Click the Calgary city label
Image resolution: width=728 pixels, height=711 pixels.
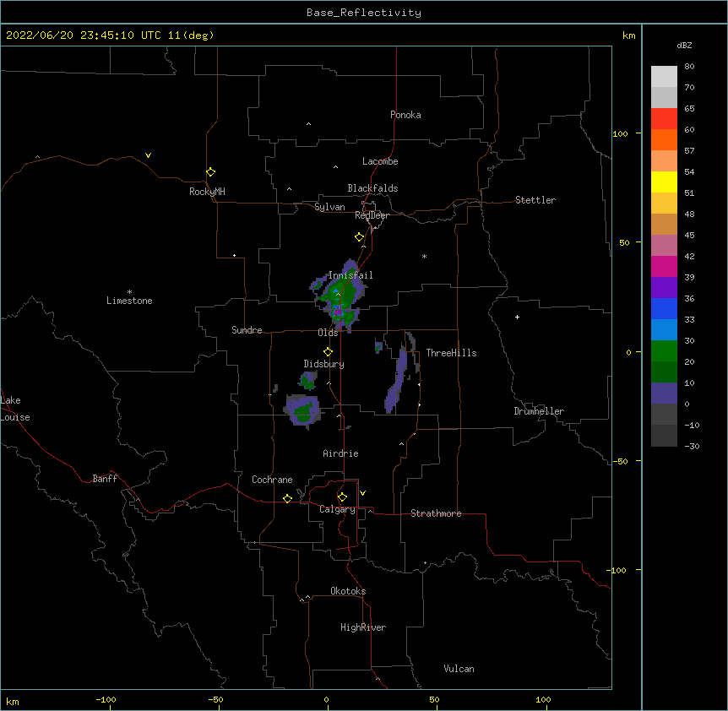click(x=337, y=509)
